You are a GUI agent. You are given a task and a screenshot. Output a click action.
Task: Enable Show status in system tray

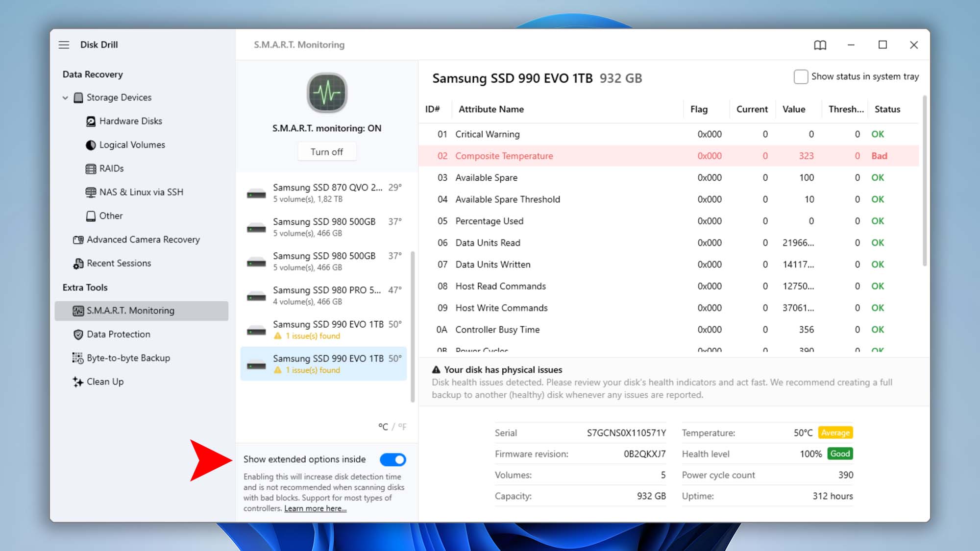[801, 76]
